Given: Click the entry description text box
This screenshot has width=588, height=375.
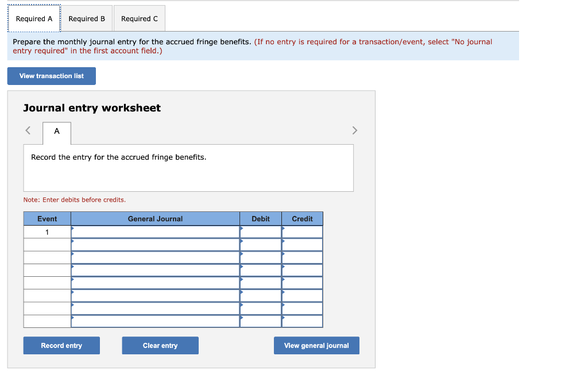Looking at the screenshot, I should pos(188,167).
